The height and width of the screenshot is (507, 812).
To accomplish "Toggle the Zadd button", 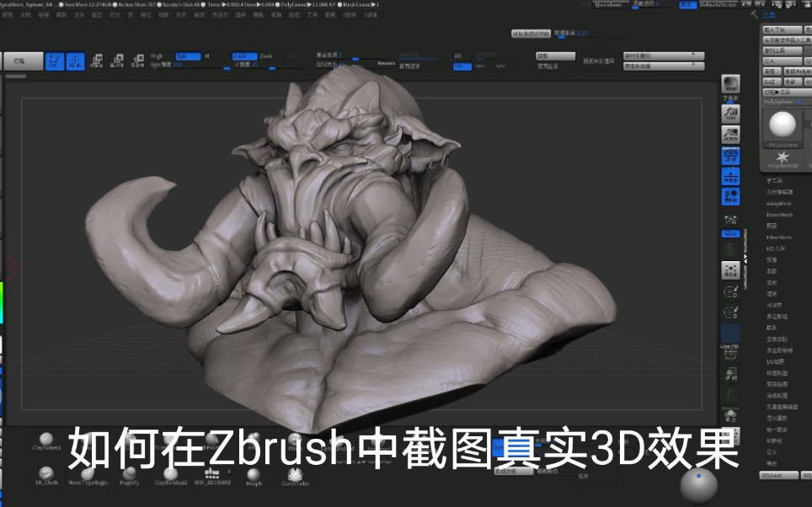I will pyautogui.click(x=244, y=56).
